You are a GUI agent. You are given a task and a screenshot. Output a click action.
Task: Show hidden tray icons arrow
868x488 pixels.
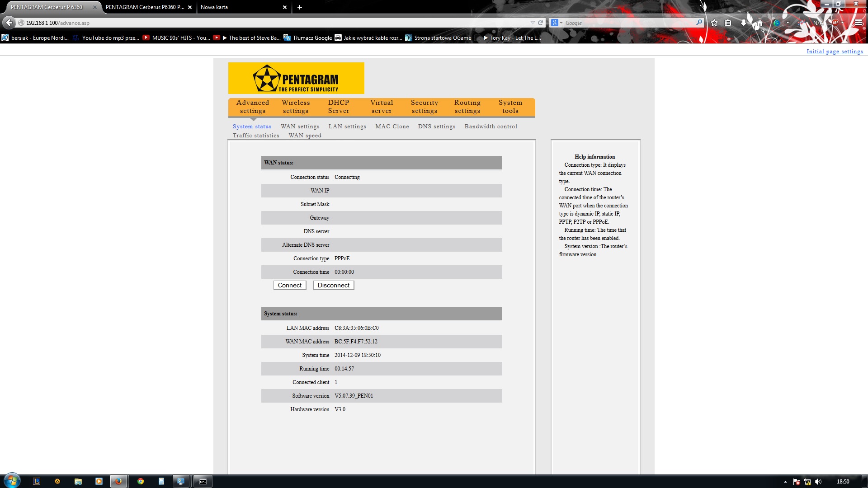(785, 482)
